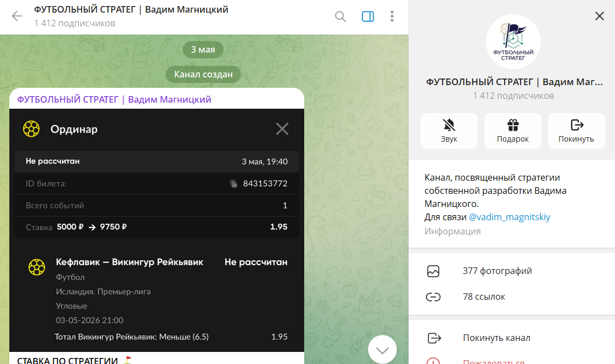Screen dimensions: 615x364
Task: Open the bet slip screenshot image
Action: pos(157,230)
